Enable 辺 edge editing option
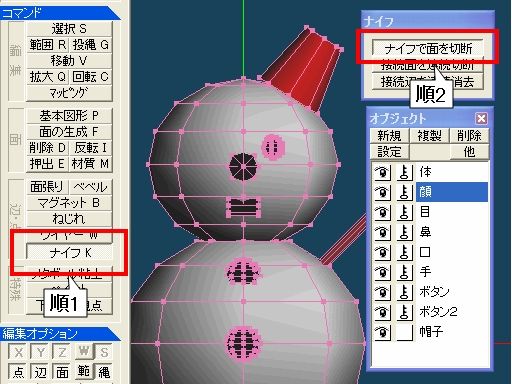This screenshot has height=384, width=512. click(40, 372)
